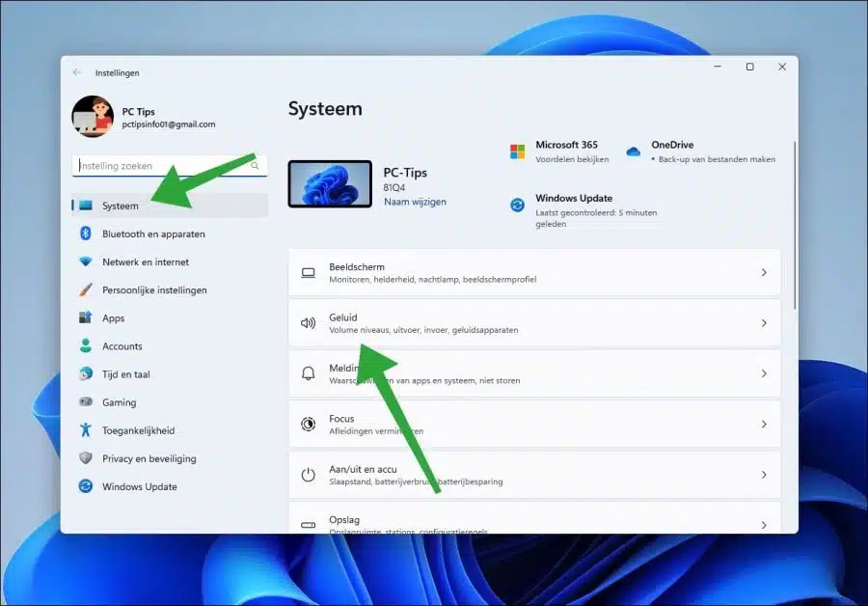Click the Tijd en taal globe-clock icon
Viewport: 868px width, 606px height.
coord(86,373)
